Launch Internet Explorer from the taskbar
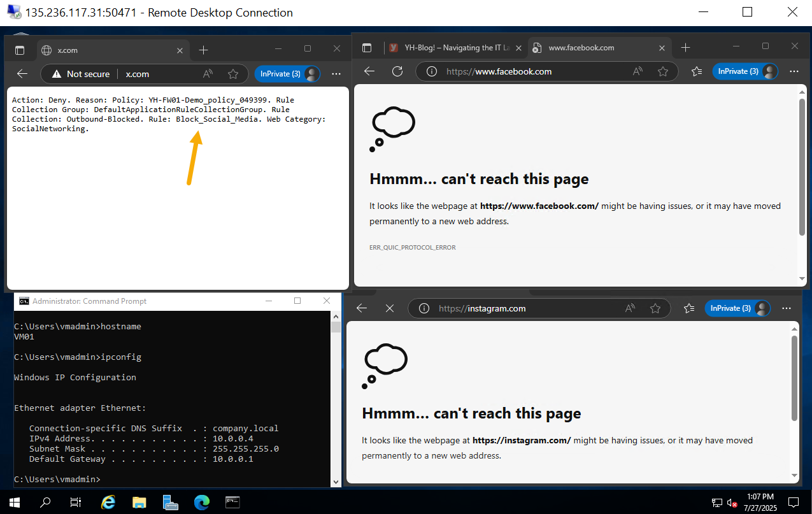This screenshot has height=514, width=812. pos(108,503)
